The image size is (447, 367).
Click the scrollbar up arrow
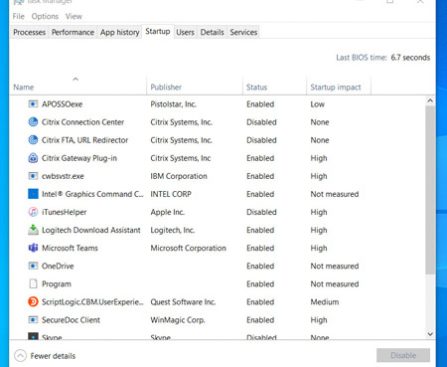(x=430, y=100)
